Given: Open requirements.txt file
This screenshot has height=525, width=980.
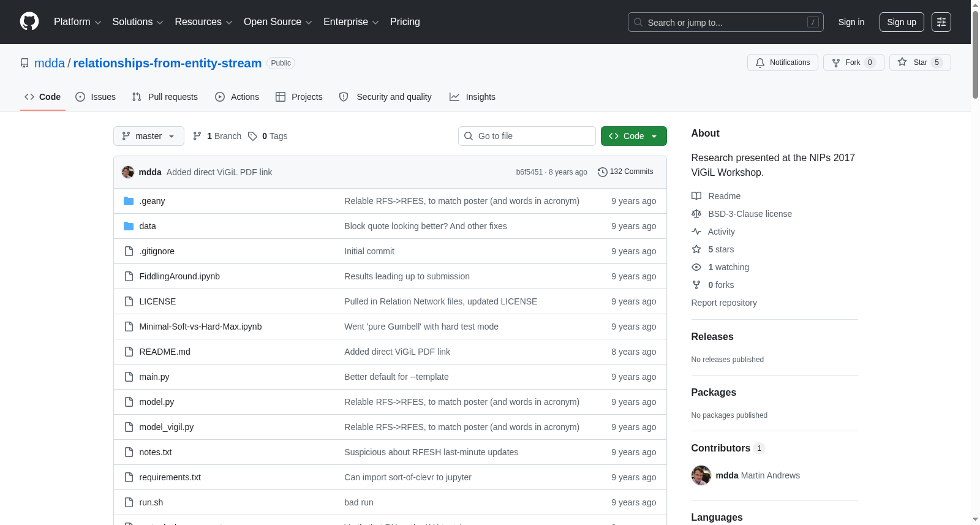Looking at the screenshot, I should 170,477.
